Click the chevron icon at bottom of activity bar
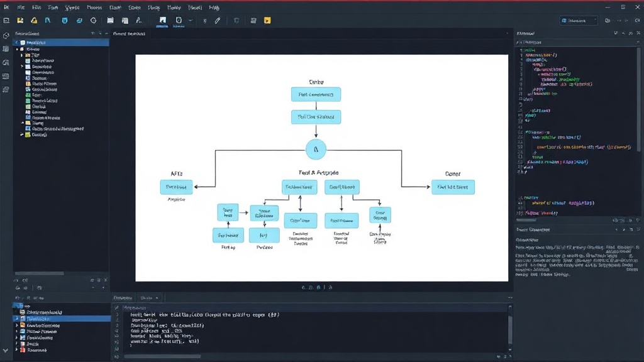 tap(5, 351)
